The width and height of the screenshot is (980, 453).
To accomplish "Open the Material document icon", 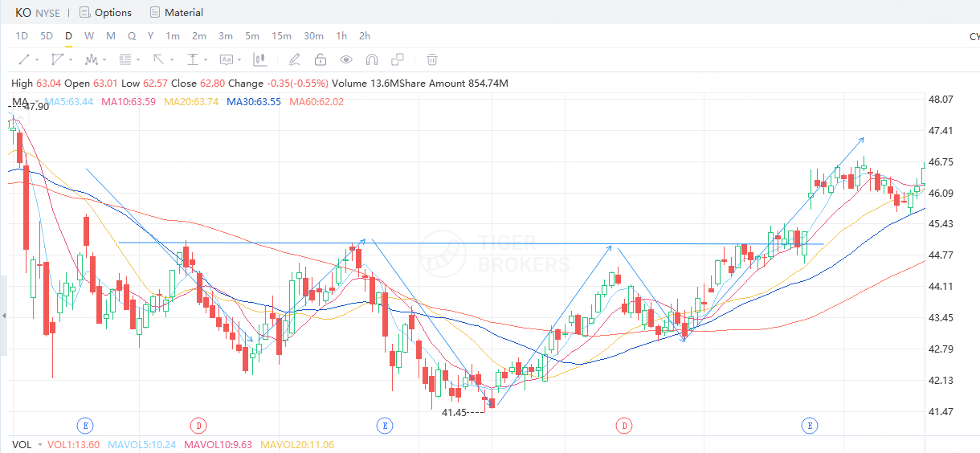I will point(154,12).
